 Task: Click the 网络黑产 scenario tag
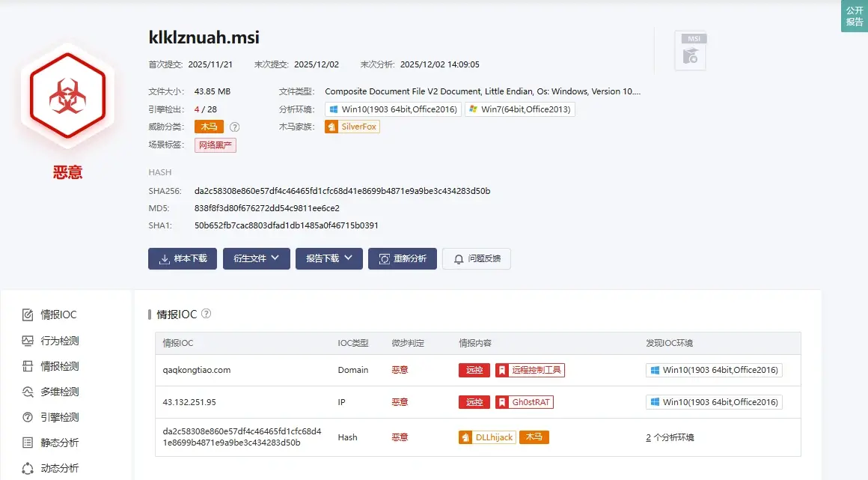coord(216,145)
